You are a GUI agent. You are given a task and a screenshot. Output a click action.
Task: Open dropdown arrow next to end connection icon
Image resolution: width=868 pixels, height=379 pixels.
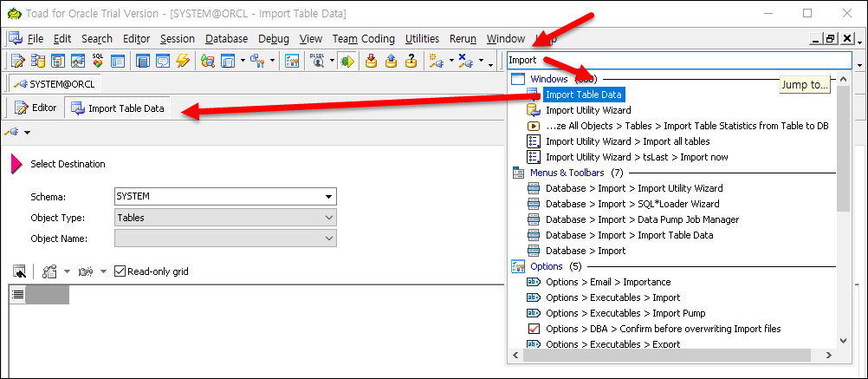481,61
